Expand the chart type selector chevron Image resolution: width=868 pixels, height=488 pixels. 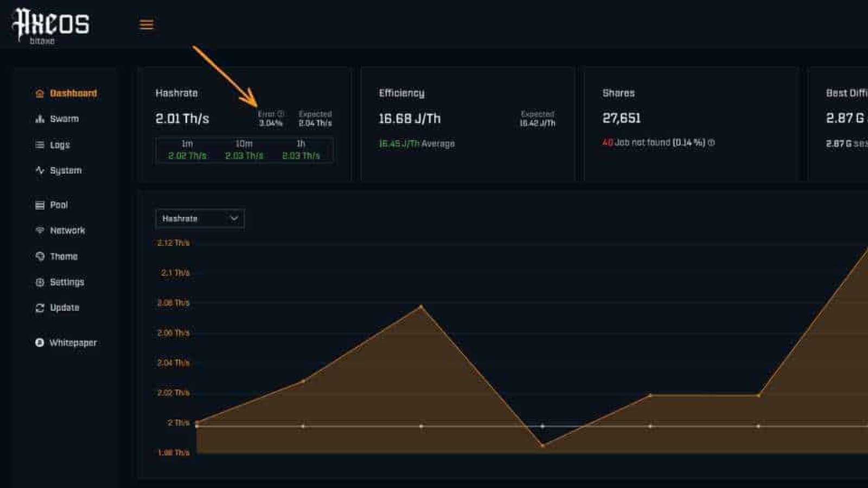[x=233, y=219]
